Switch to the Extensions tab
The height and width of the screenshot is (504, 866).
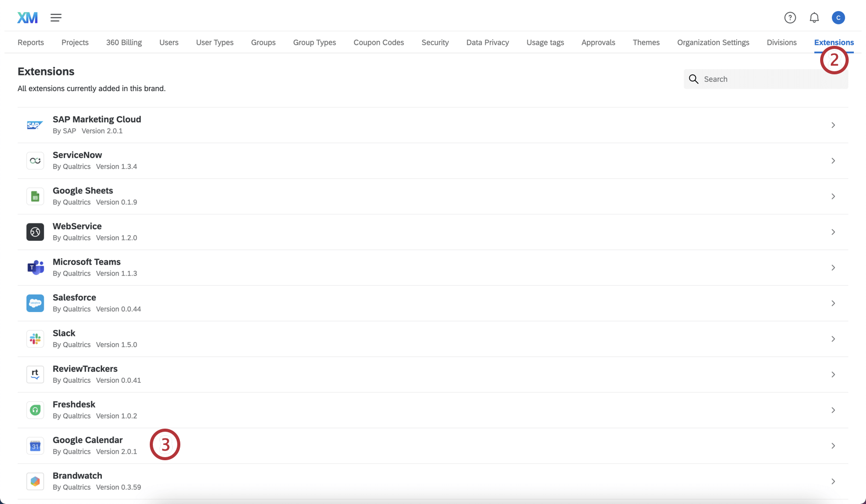point(834,42)
